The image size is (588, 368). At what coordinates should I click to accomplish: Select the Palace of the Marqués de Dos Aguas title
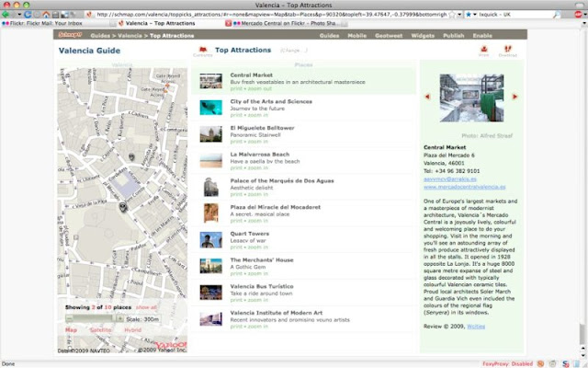[x=282, y=180]
